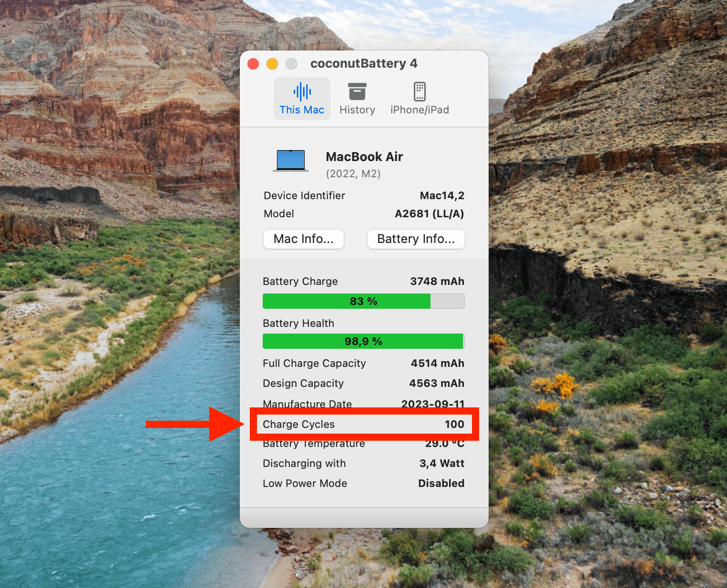
Task: Click the Discharging with 3,4 Watt value
Action: point(441,463)
